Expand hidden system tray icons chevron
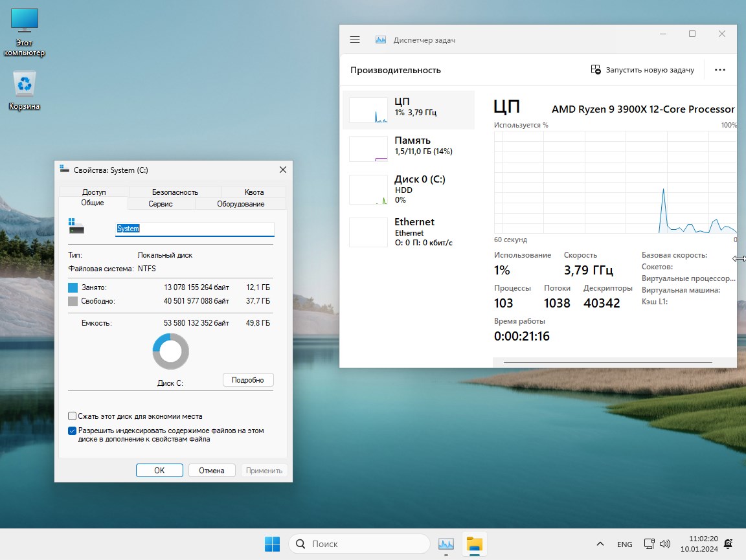The width and height of the screenshot is (746, 560). coord(600,544)
